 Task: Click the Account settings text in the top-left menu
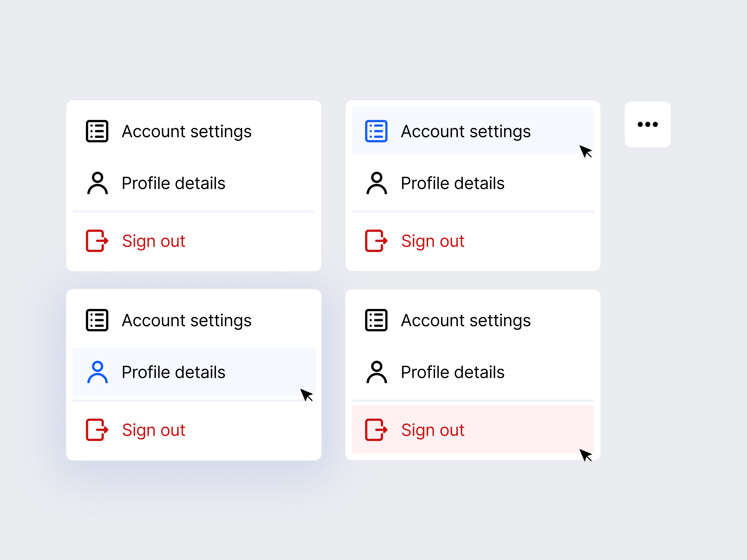(x=186, y=131)
